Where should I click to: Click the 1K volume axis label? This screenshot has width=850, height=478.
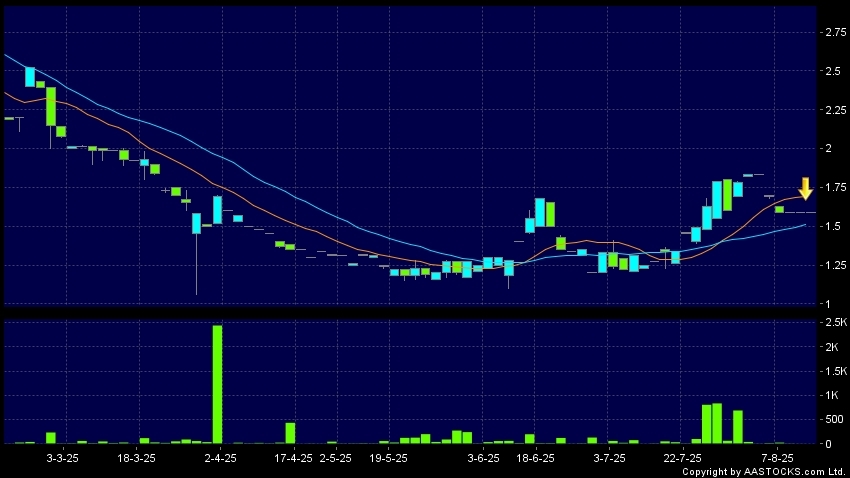pyautogui.click(x=832, y=396)
